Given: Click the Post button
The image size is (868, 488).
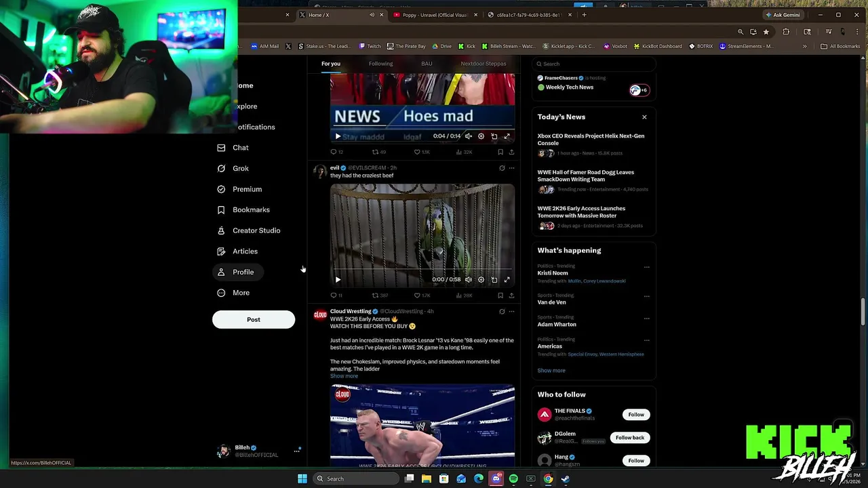Looking at the screenshot, I should click(254, 319).
